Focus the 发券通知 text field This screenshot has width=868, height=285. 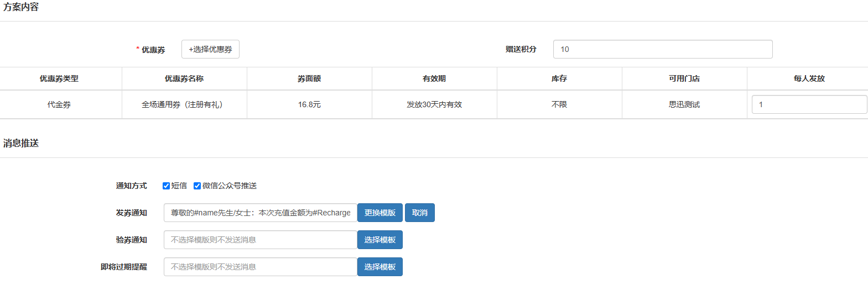(x=261, y=213)
